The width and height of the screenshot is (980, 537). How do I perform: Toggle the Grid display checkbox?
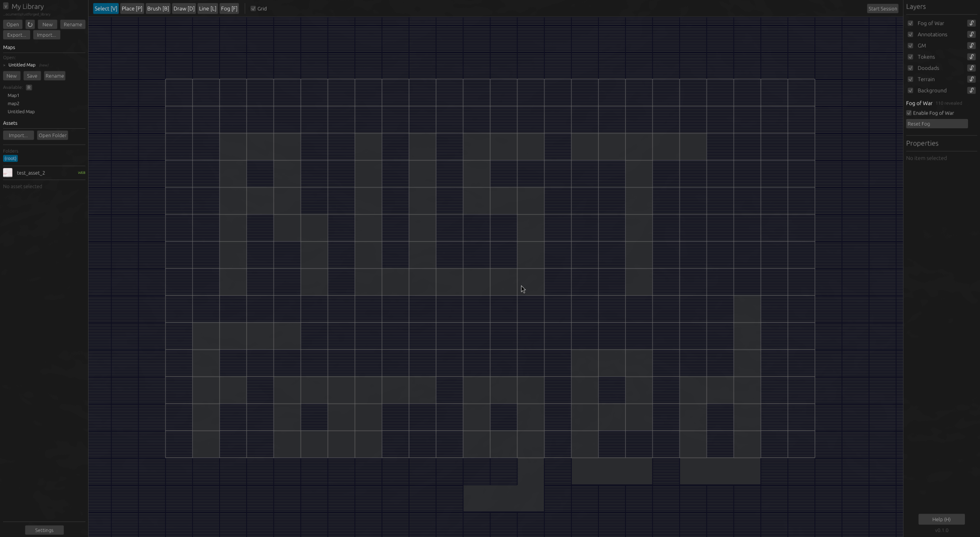[253, 8]
